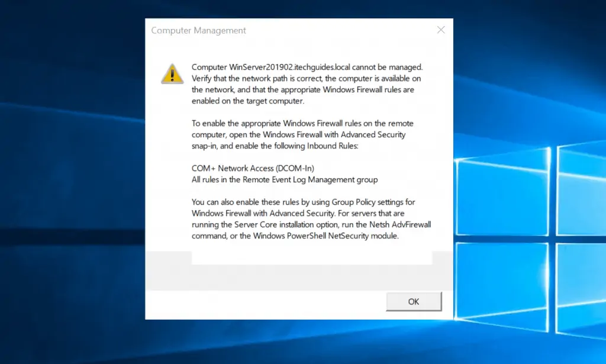Click the line 'enabled on the target computer.'
Screen dimensions: 606x364
coord(248,101)
